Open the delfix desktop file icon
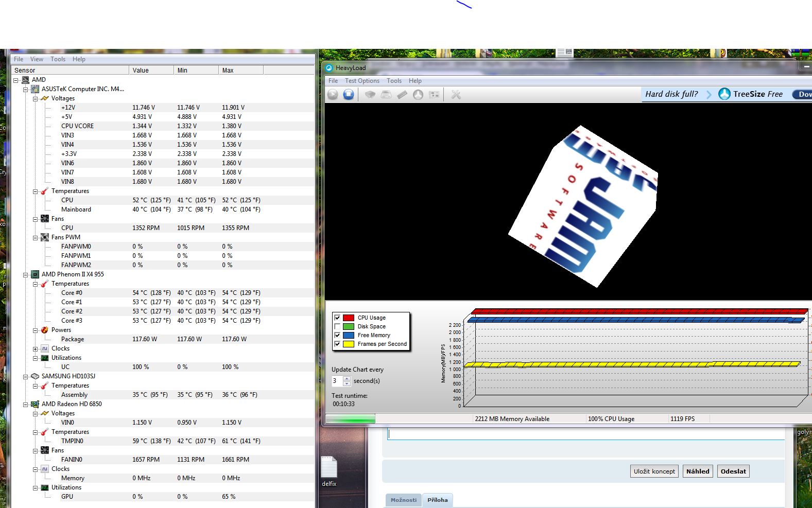The image size is (812, 508). pos(329,471)
